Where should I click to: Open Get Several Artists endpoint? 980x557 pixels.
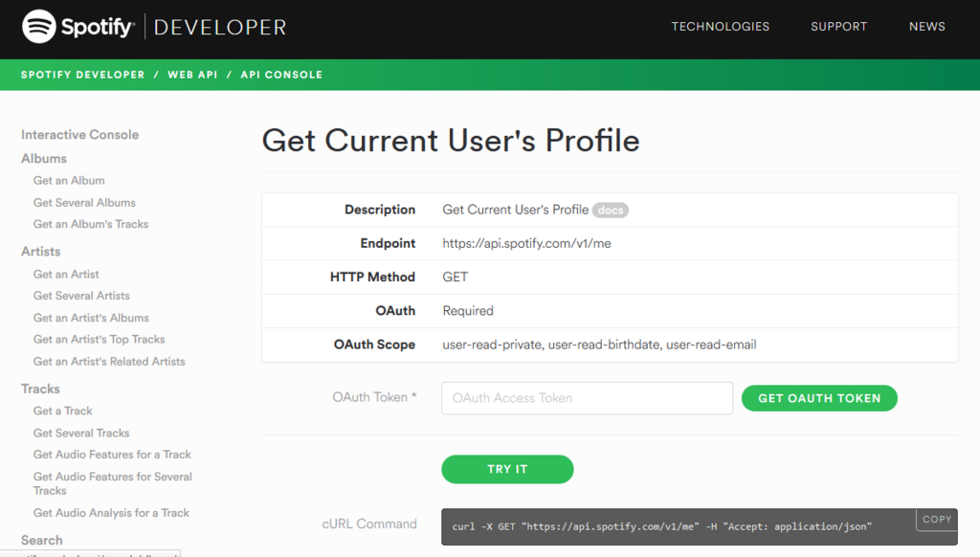[x=81, y=295]
